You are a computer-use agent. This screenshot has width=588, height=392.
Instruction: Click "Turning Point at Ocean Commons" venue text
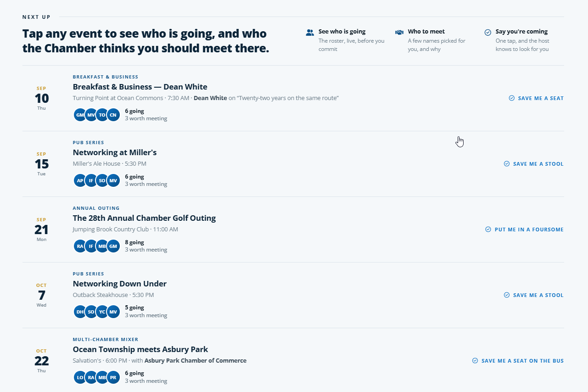click(118, 98)
